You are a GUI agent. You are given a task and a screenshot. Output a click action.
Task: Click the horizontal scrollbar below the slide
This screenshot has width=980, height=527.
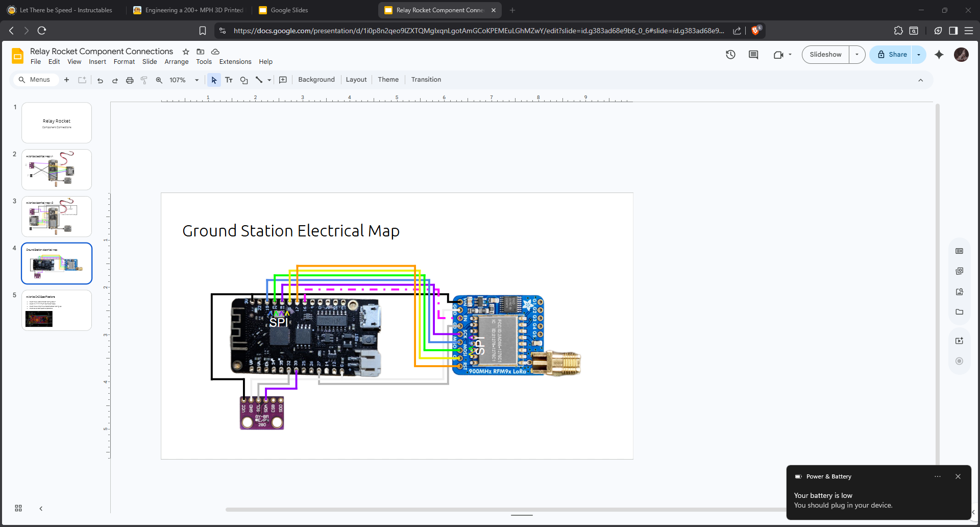(x=505, y=510)
